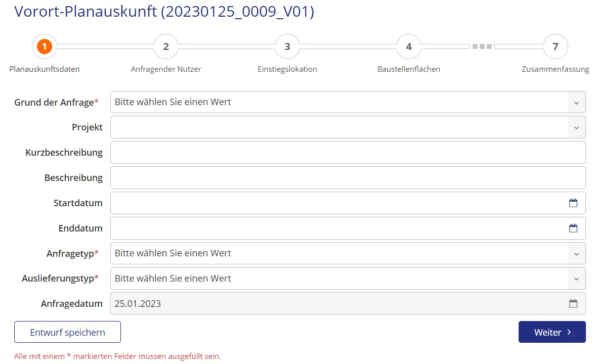Open the Projekt dropdown
This screenshot has width=593, height=364.
[x=576, y=127]
